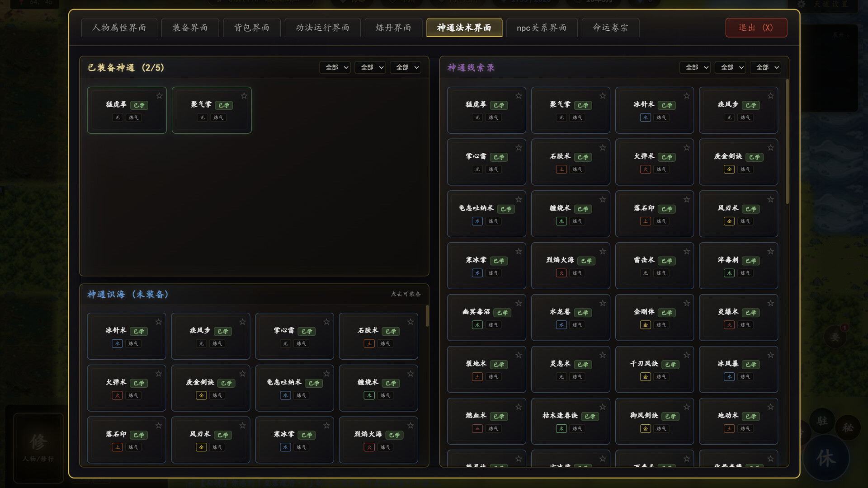This screenshot has height=488, width=868.
Task: Click the 火 element tag on 炎爆术 card
Action: click(x=729, y=325)
